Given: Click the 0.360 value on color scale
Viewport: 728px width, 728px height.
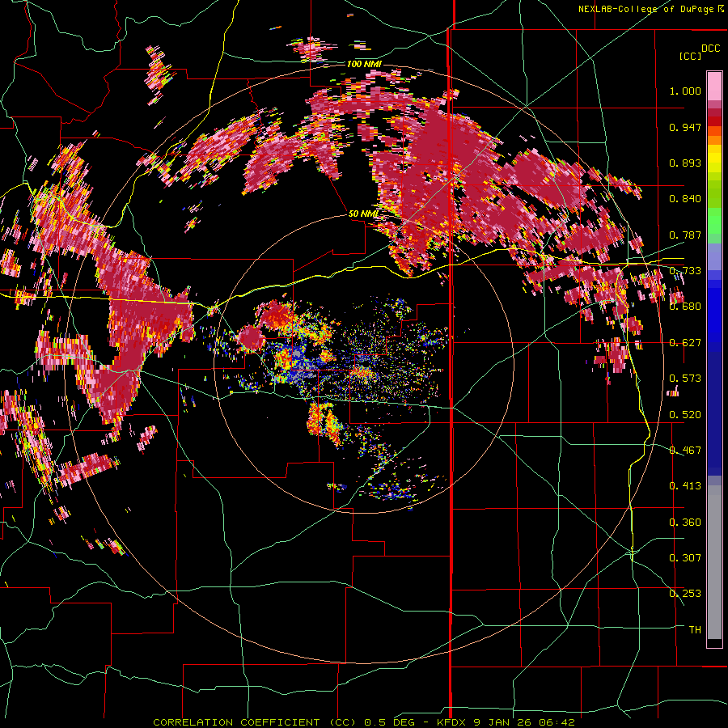Looking at the screenshot, I should coord(685,523).
